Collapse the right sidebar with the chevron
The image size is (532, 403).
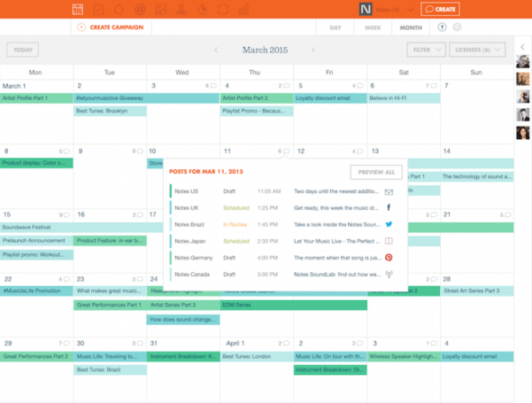[522, 47]
